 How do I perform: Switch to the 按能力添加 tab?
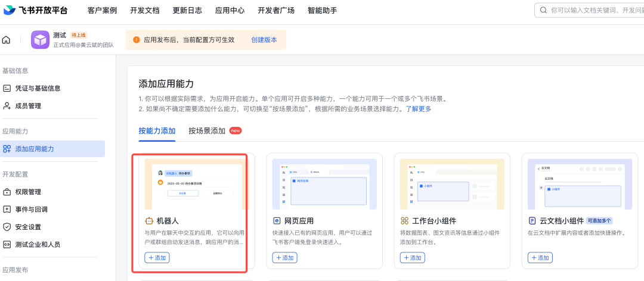coord(157,131)
